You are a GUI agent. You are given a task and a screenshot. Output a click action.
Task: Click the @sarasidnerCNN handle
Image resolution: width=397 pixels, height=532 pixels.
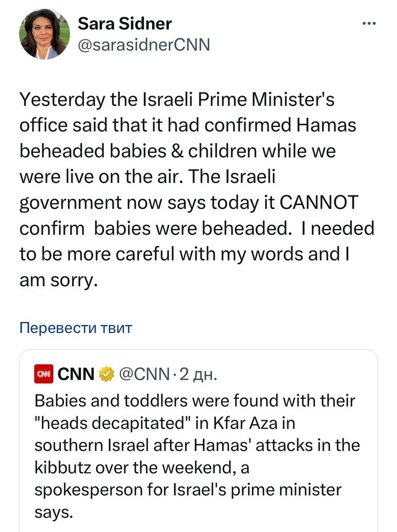[144, 45]
